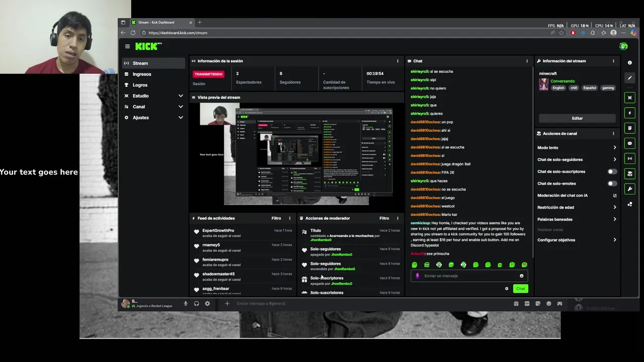Open Modo lento options arrow
Screen dimensions: 644x362
615,148
